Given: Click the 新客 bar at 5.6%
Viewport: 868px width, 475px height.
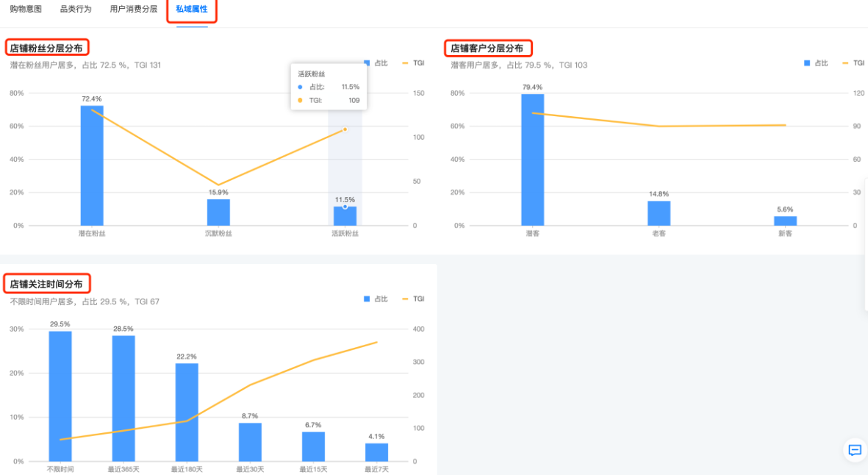Looking at the screenshot, I should [785, 221].
